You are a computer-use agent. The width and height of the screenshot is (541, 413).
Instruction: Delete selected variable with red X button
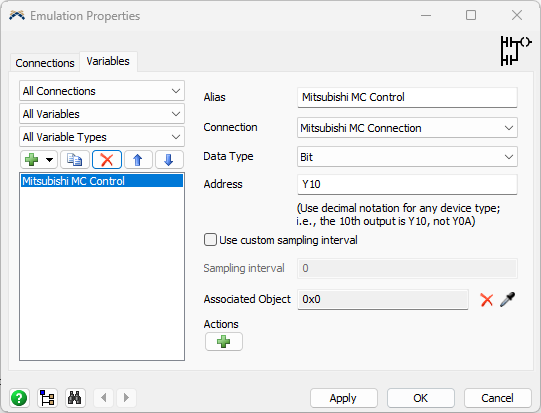[107, 159]
